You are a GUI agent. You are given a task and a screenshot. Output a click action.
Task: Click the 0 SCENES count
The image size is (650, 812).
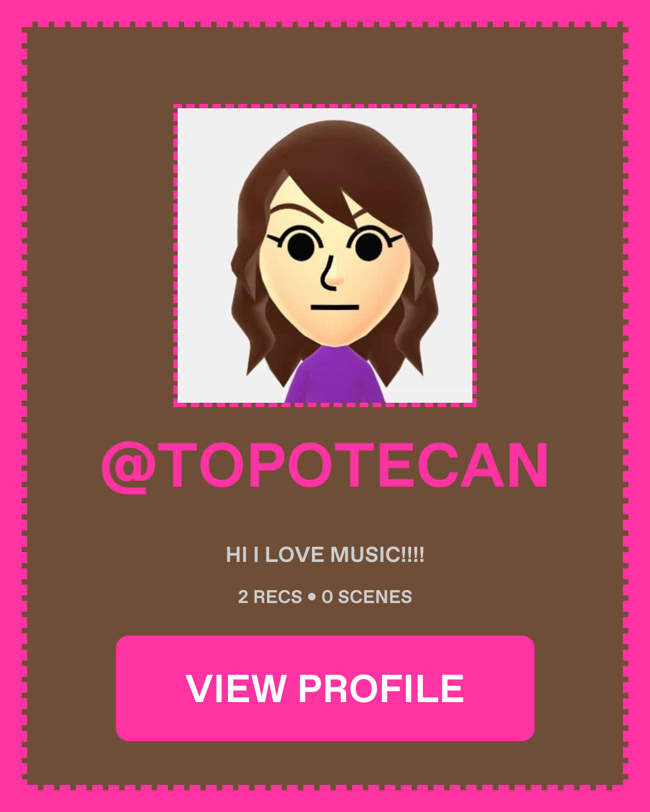(367, 597)
